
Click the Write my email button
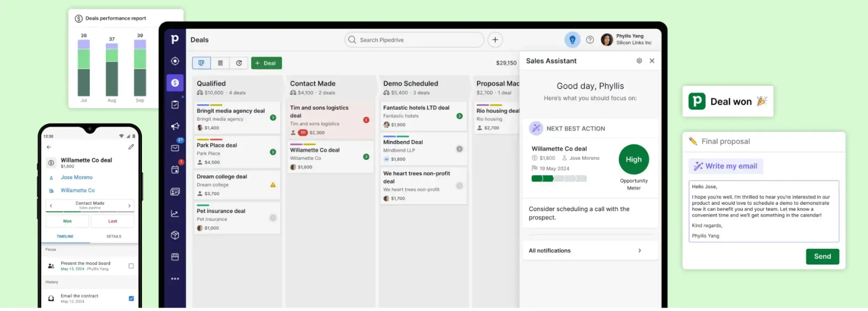coord(726,166)
